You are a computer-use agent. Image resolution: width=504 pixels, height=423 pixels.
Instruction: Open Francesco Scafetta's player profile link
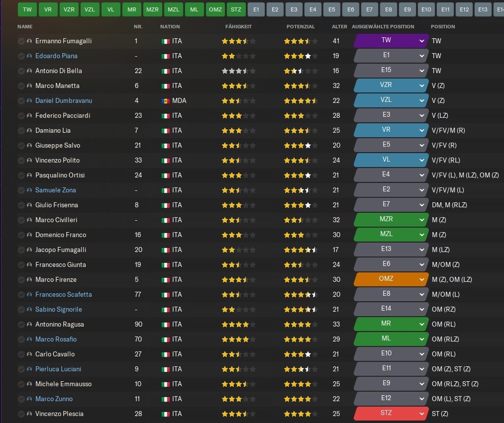point(64,295)
